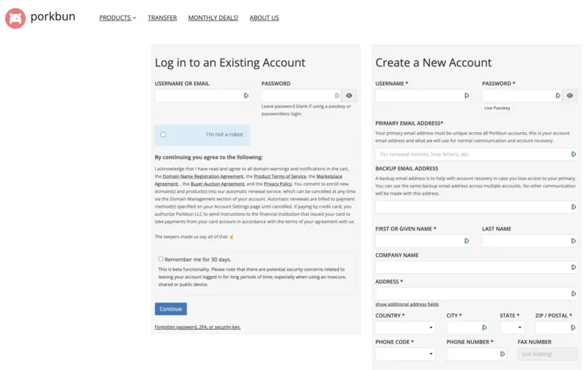
Task: Click the porkbun brand name
Action: [53, 17]
